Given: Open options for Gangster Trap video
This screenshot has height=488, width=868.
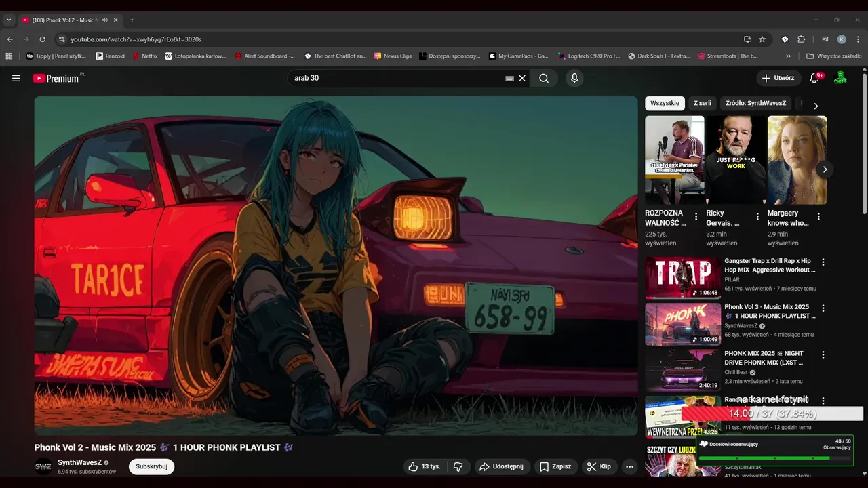Looking at the screenshot, I should point(823,262).
